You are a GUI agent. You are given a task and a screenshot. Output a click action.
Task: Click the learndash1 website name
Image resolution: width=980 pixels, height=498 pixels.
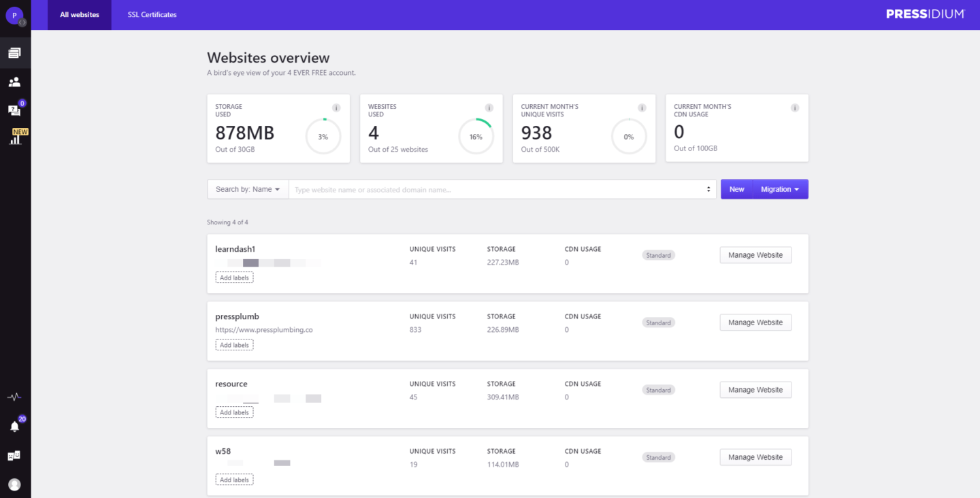(235, 249)
